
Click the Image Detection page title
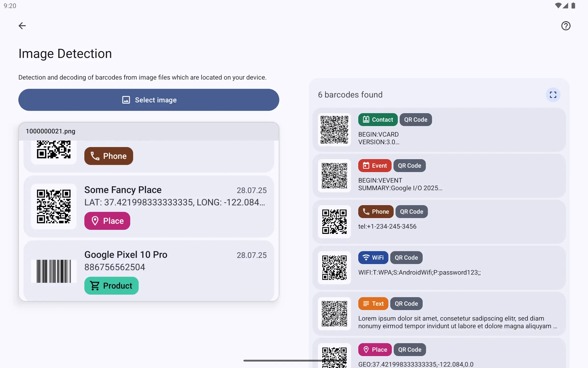65,54
